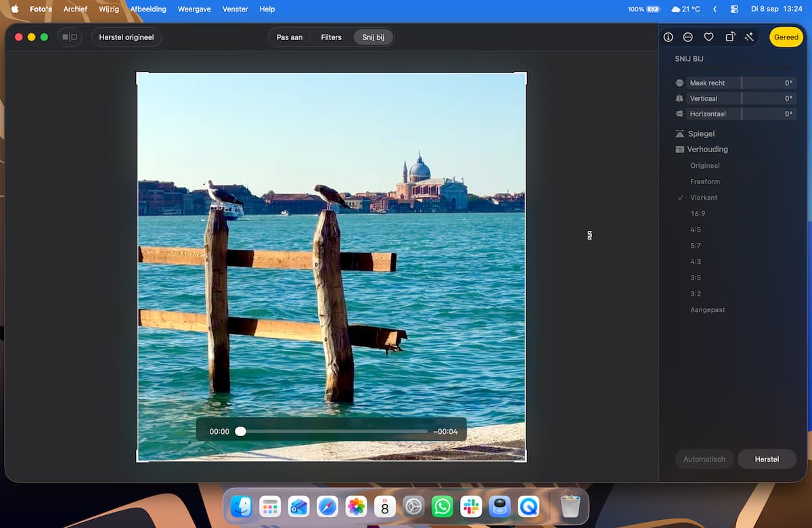The width and height of the screenshot is (812, 528).
Task: Toggle the before/after comparison view icon
Action: [70, 37]
